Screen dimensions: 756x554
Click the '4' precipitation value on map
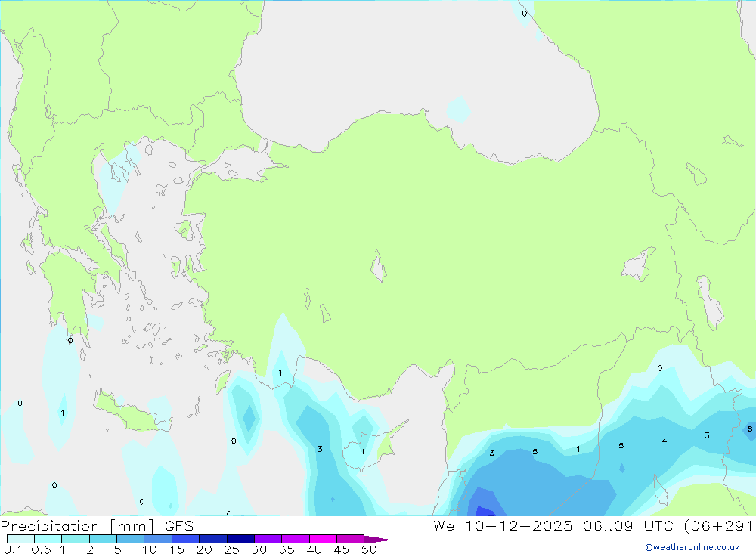665,441
